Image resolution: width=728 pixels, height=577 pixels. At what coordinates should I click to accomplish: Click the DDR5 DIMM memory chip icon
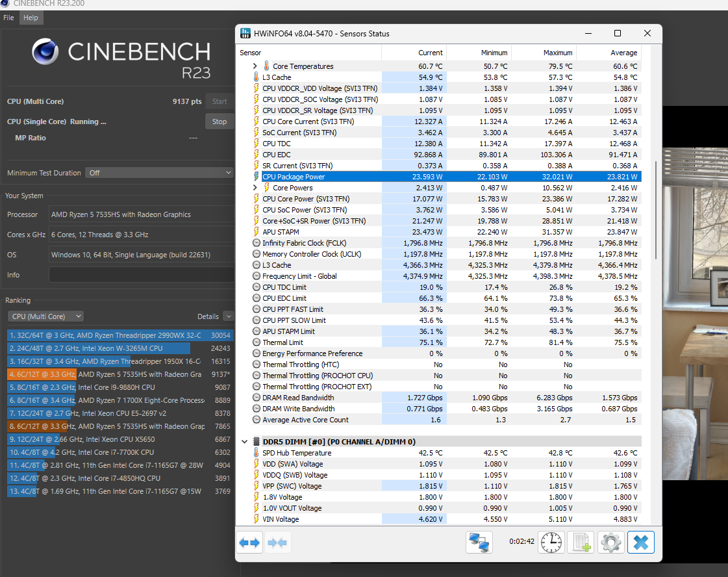coord(256,441)
